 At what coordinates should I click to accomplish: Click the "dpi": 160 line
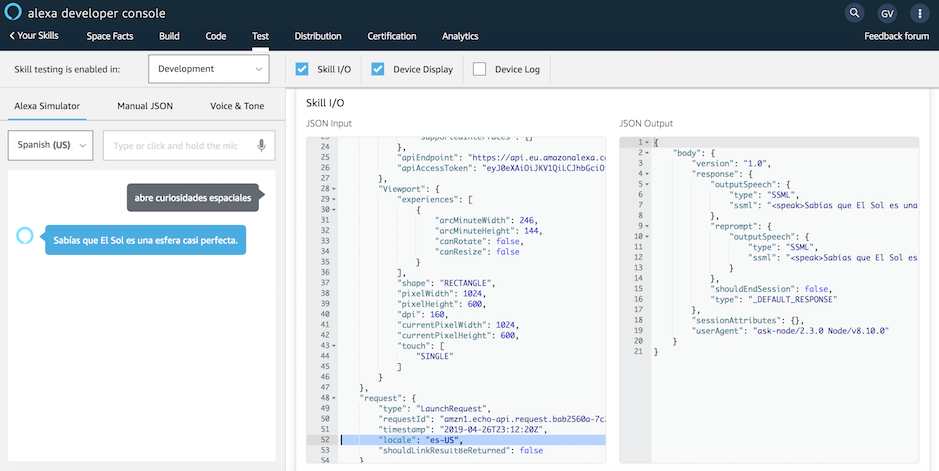point(422,314)
